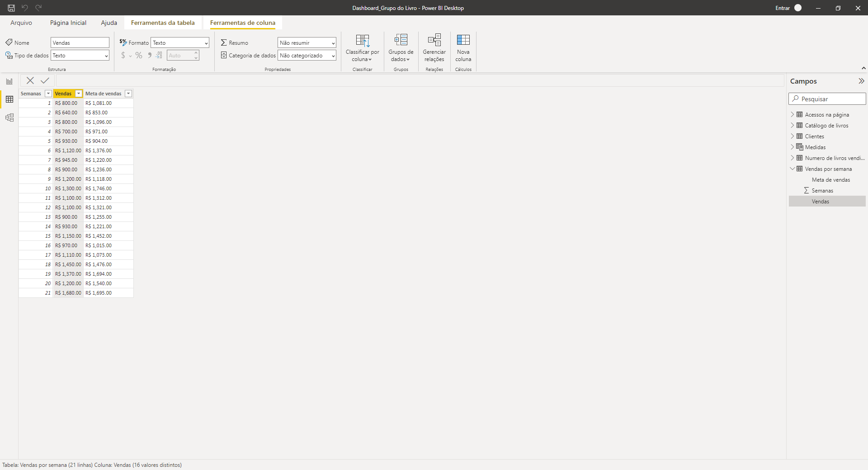Click cell R$ 1,680.00 in Vendas

click(68, 293)
